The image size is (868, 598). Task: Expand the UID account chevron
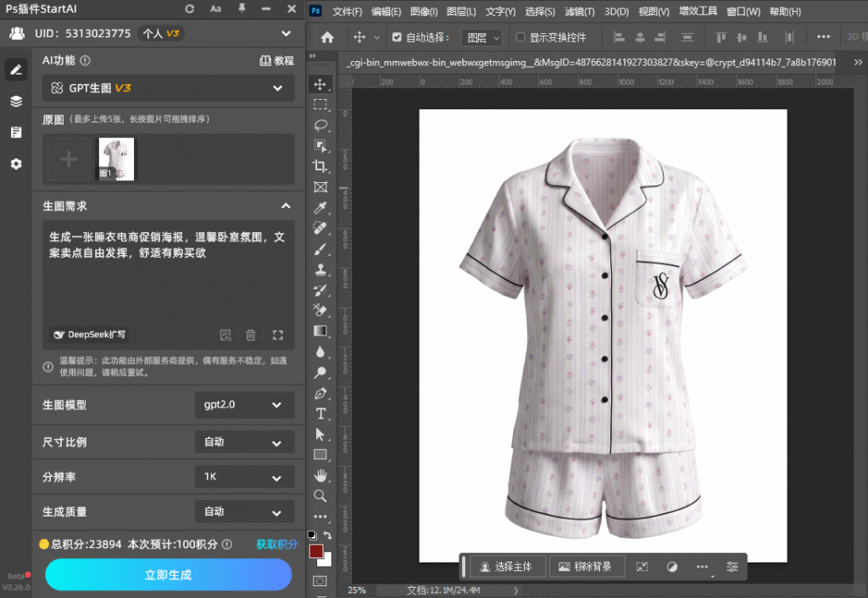(x=287, y=33)
